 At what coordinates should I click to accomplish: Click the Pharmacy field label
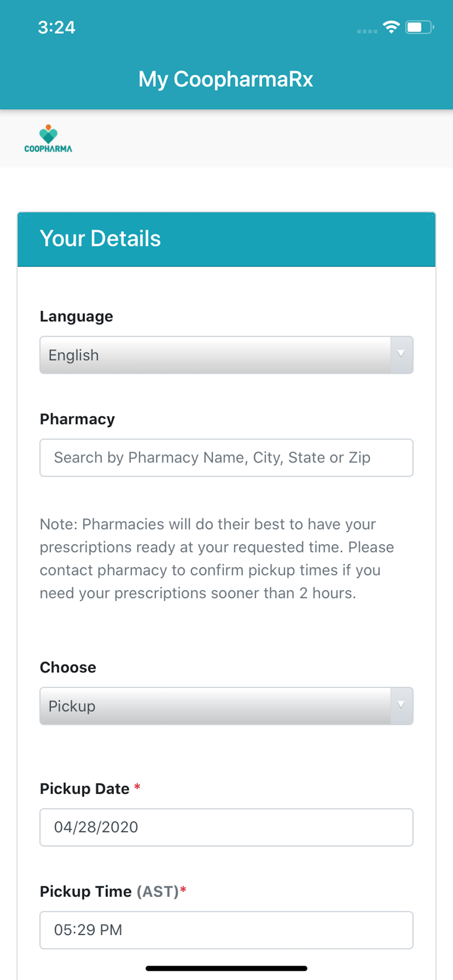pyautogui.click(x=77, y=419)
